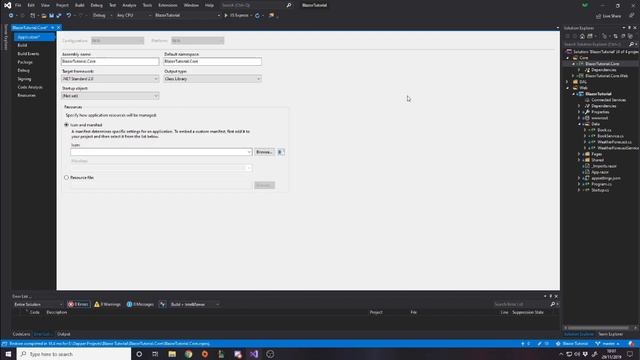Toggle the Warnings filter in Error List

coord(107,304)
